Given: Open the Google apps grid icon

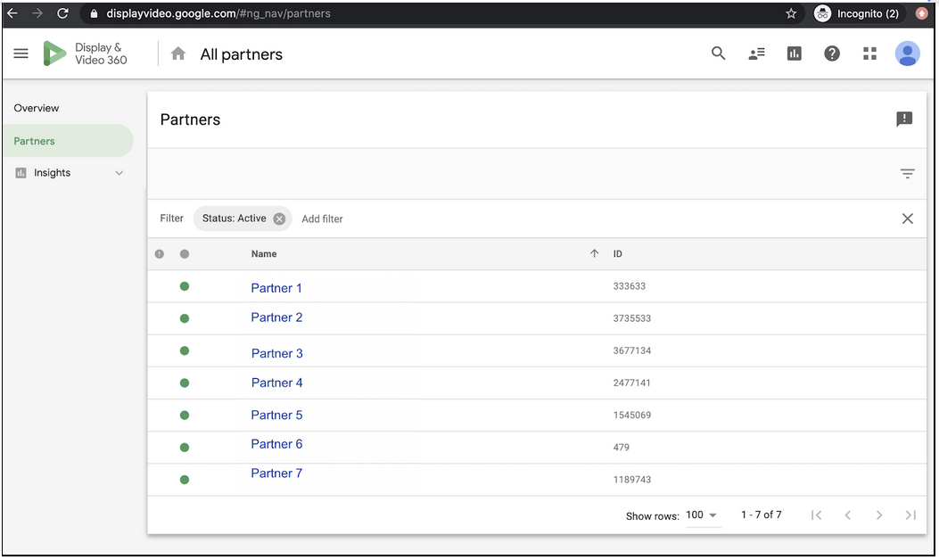Looking at the screenshot, I should pyautogui.click(x=869, y=54).
